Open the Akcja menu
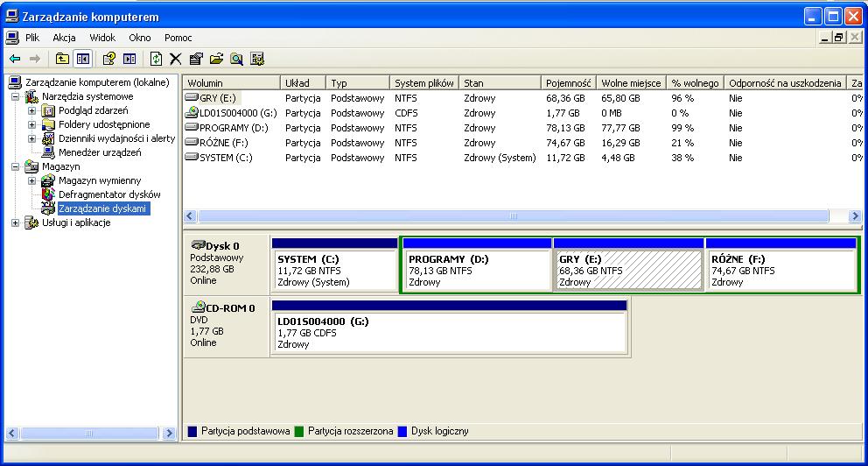The height and width of the screenshot is (466, 868). click(64, 38)
